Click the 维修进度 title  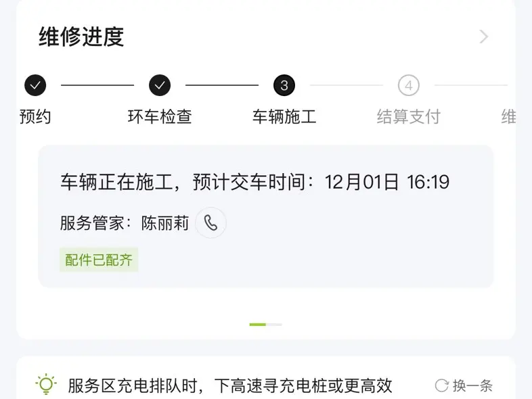81,37
